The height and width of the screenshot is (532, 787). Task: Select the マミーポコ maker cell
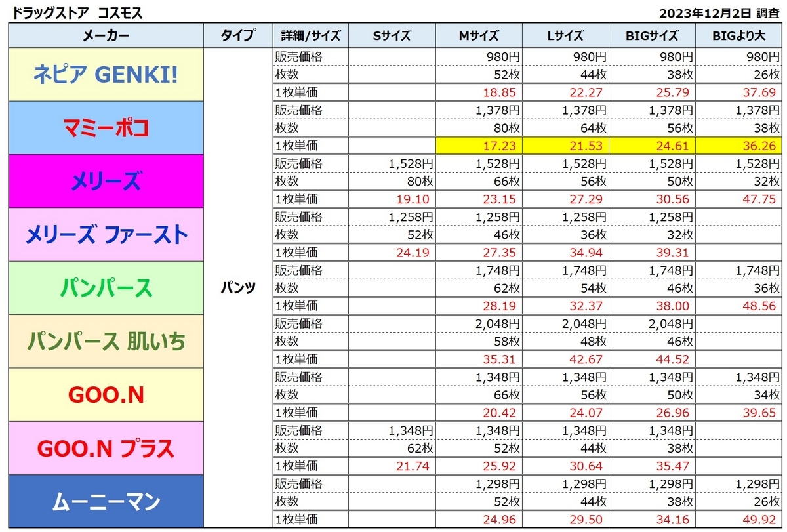pyautogui.click(x=105, y=128)
